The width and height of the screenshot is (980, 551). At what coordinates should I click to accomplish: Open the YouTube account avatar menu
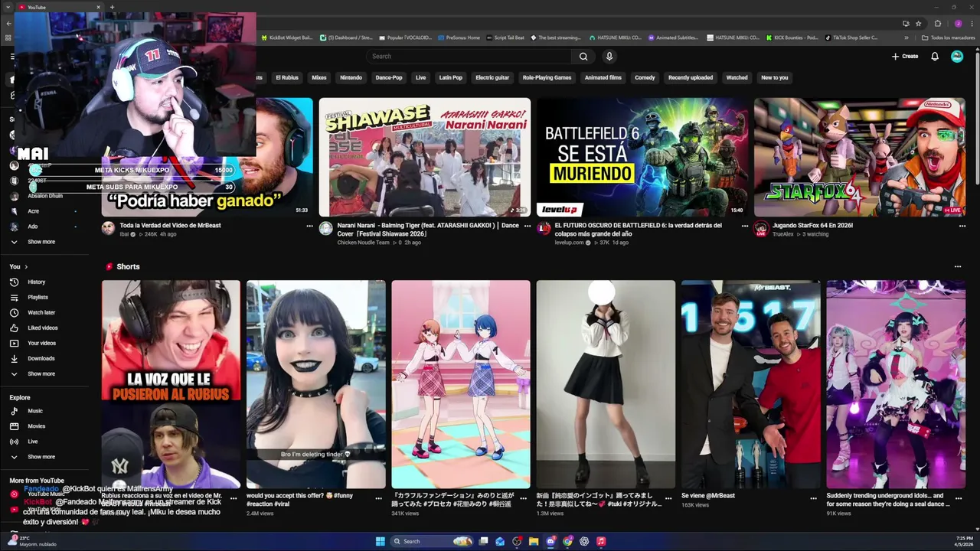(957, 56)
